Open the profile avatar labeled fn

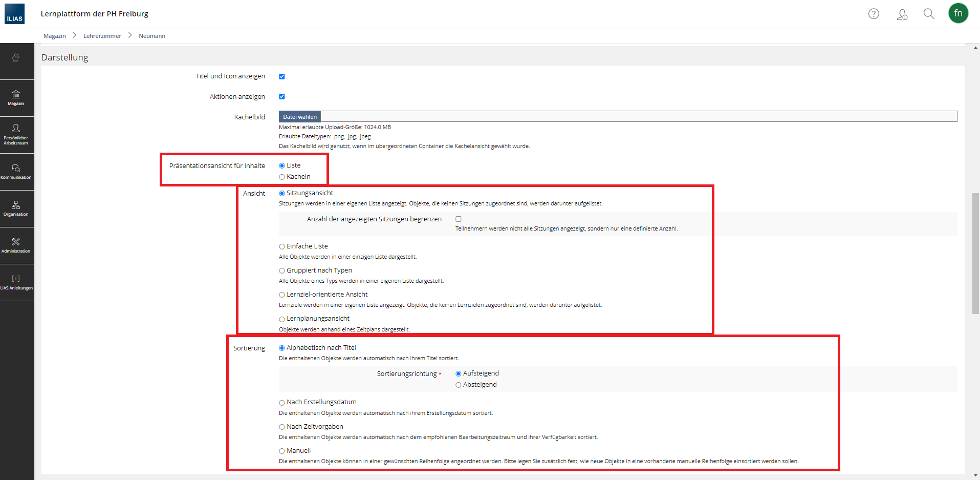[959, 13]
